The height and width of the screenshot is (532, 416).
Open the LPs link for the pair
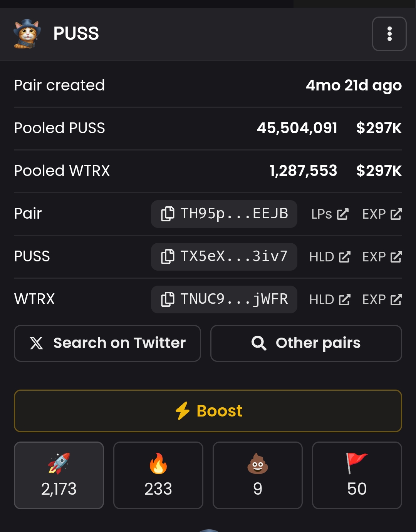tap(330, 214)
